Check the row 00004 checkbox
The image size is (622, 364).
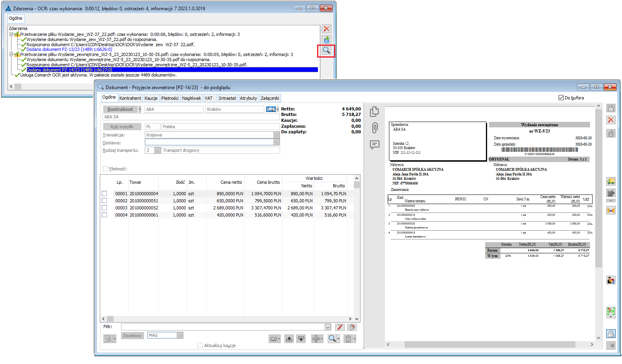coord(105,215)
